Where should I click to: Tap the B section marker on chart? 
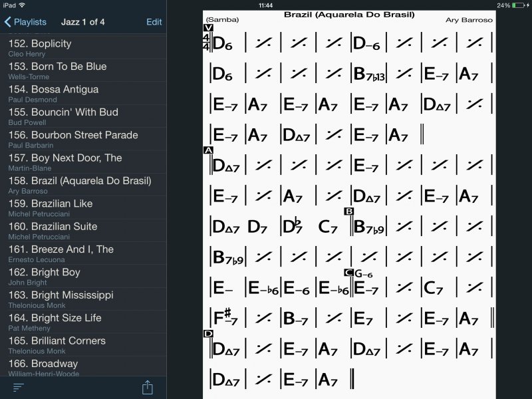(348, 211)
